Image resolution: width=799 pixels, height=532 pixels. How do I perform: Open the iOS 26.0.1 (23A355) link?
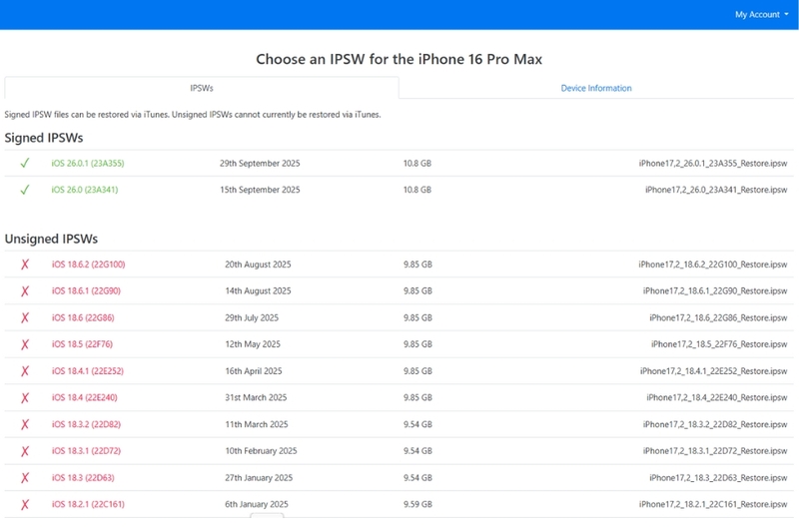88,163
